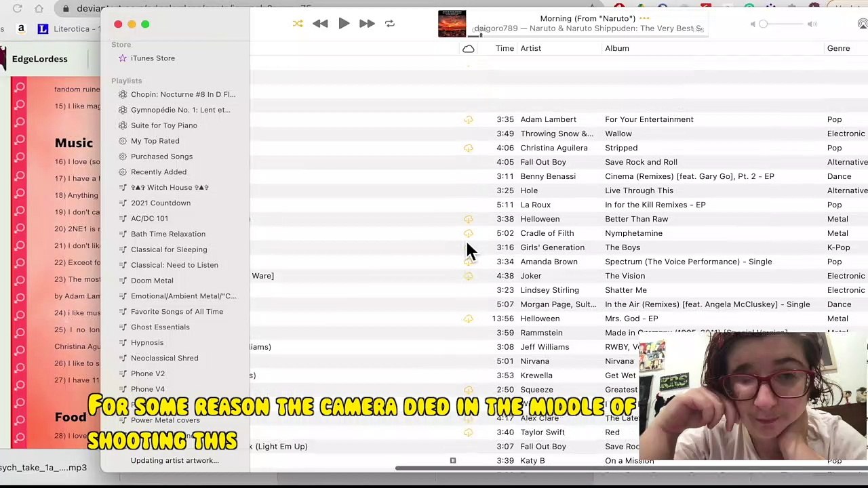Click the cloud download icon in the Taylor Swift row
Image resolution: width=868 pixels, height=488 pixels.
[x=468, y=433]
